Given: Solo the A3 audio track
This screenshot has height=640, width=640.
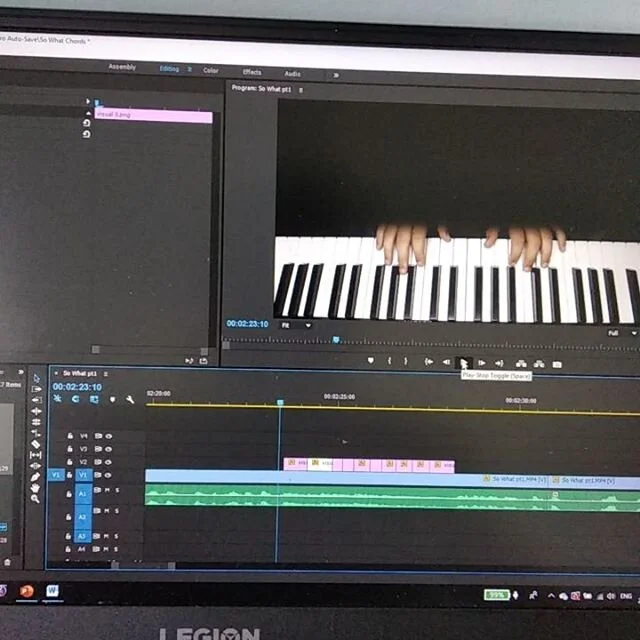Looking at the screenshot, I should (116, 536).
